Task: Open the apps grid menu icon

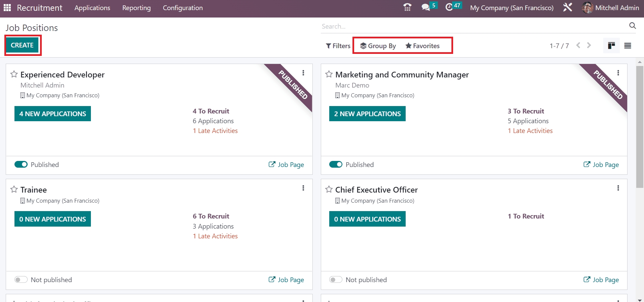Action: pyautogui.click(x=7, y=7)
